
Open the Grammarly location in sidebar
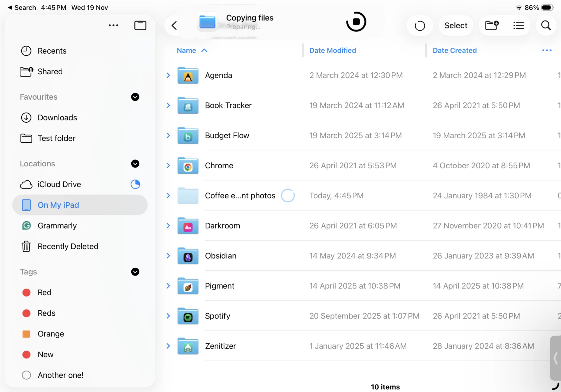pyautogui.click(x=57, y=226)
